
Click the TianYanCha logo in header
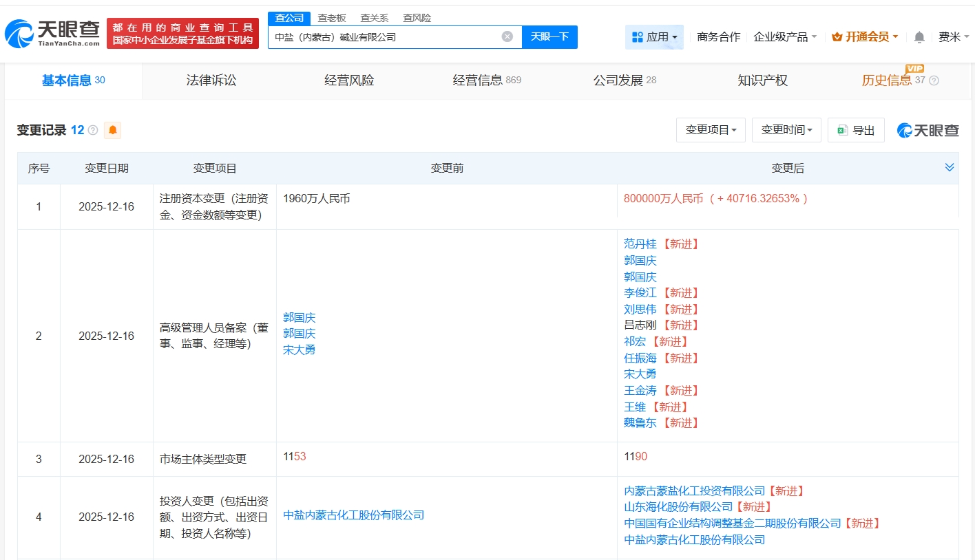click(52, 33)
